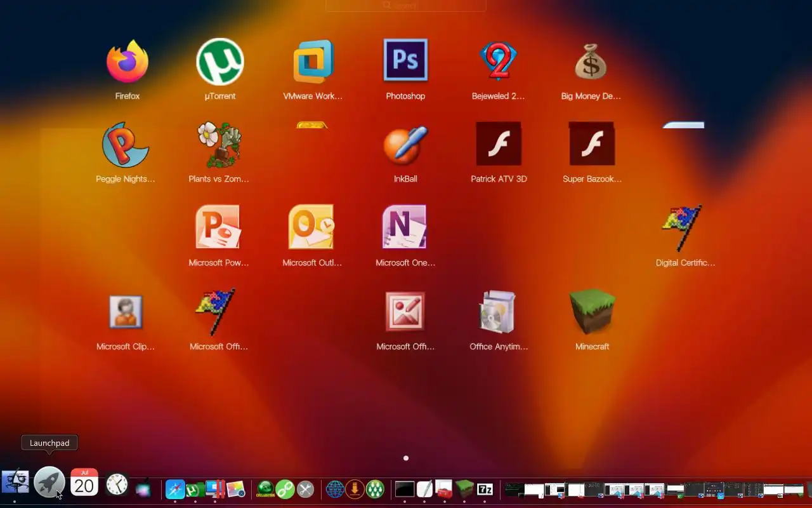Open Firefox from Launchpad
Viewport: 812px width, 508px height.
coord(128,62)
